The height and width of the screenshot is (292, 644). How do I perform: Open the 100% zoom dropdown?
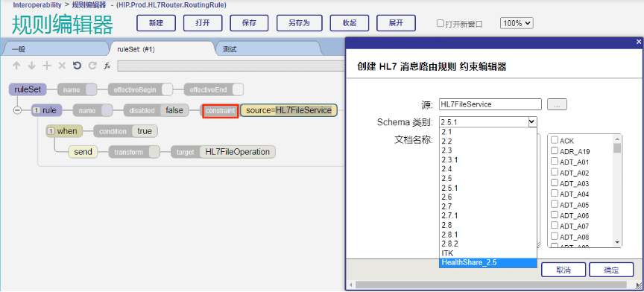tap(517, 23)
